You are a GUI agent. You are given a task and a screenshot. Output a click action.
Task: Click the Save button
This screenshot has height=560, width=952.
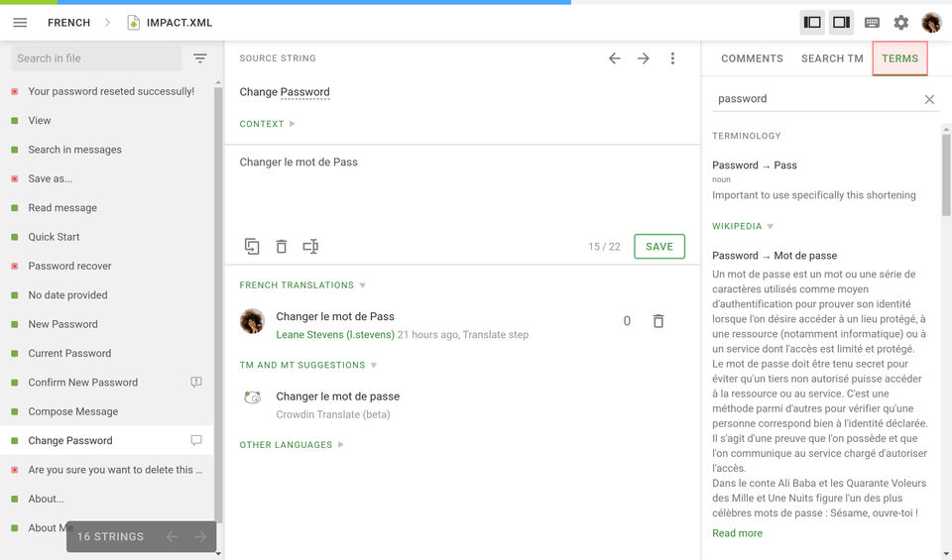pos(659,247)
